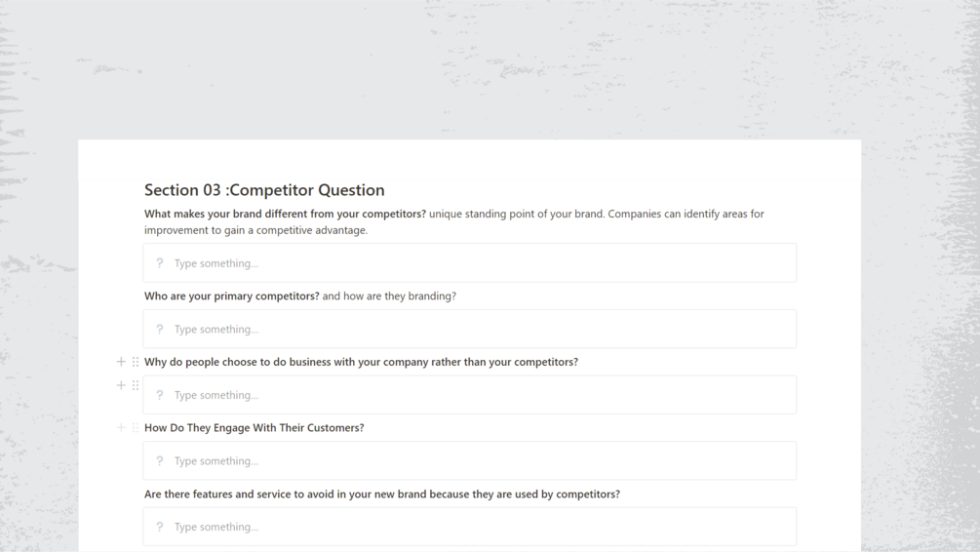980x552 pixels.
Task: Click question mark icon under 'What makes your brand different'
Action: pyautogui.click(x=160, y=263)
